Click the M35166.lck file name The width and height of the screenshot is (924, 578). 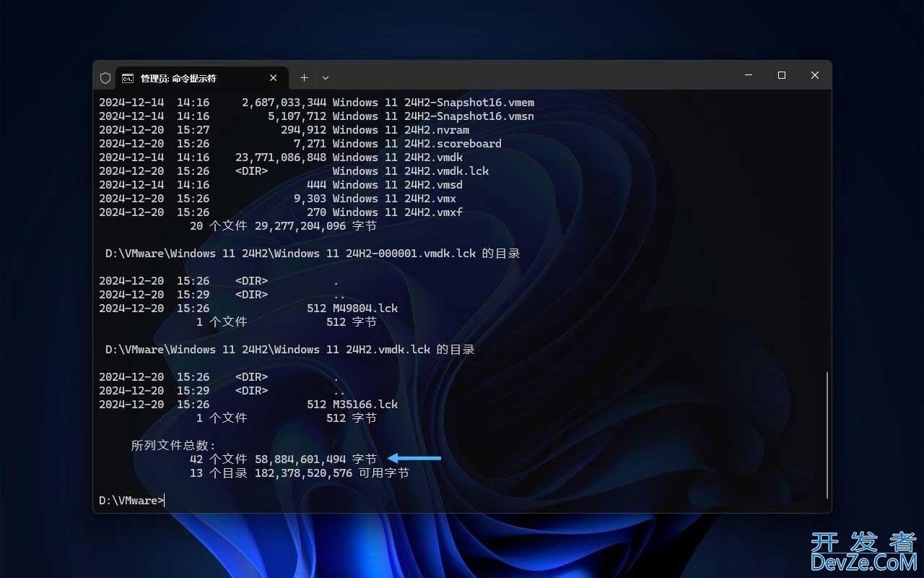point(365,405)
